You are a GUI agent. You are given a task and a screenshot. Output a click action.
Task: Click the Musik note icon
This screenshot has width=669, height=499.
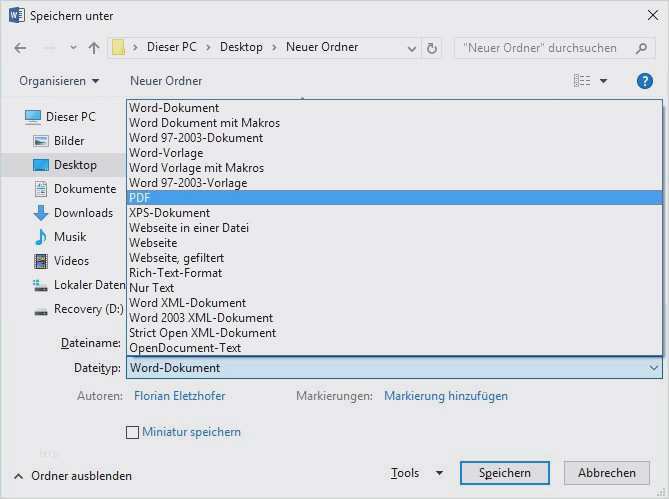point(41,237)
